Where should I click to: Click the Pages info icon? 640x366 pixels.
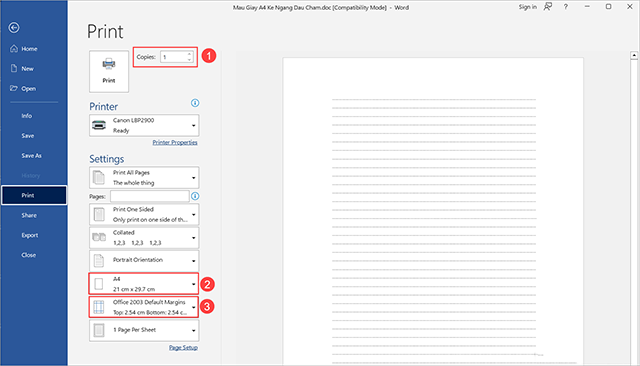click(x=195, y=196)
